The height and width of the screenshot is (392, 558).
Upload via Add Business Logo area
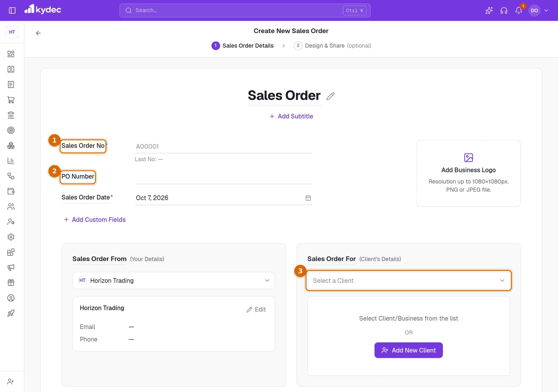(x=468, y=173)
